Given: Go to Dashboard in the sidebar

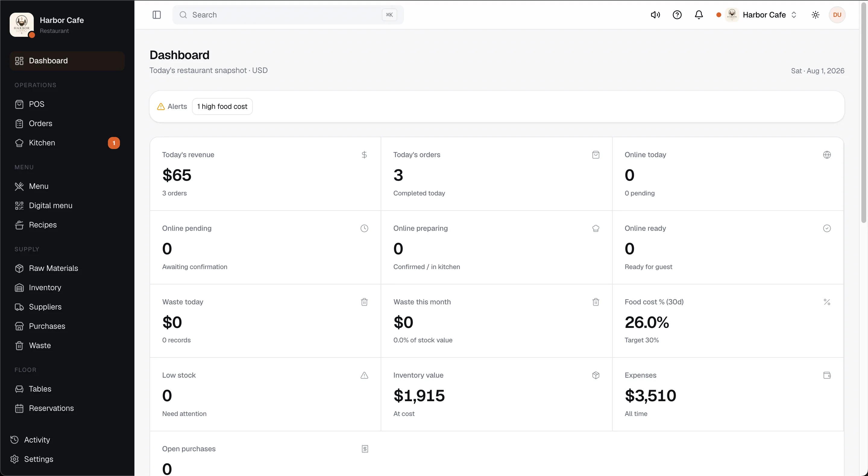Looking at the screenshot, I should [68, 61].
